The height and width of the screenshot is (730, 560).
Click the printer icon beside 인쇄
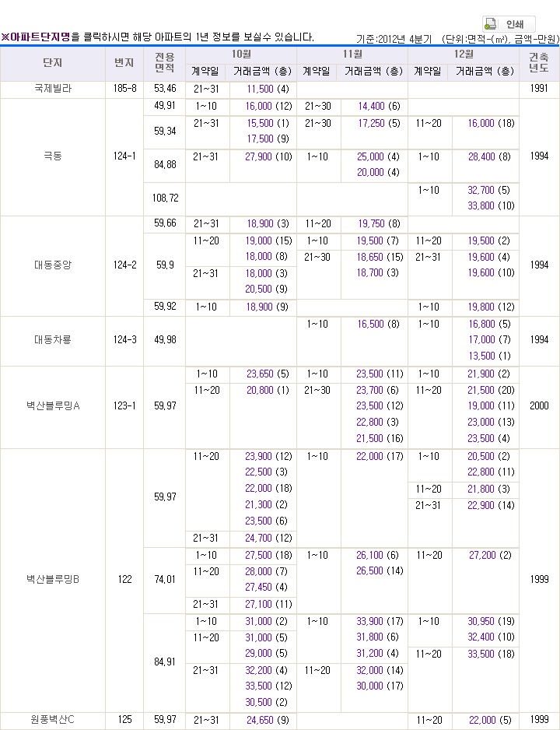(491, 24)
